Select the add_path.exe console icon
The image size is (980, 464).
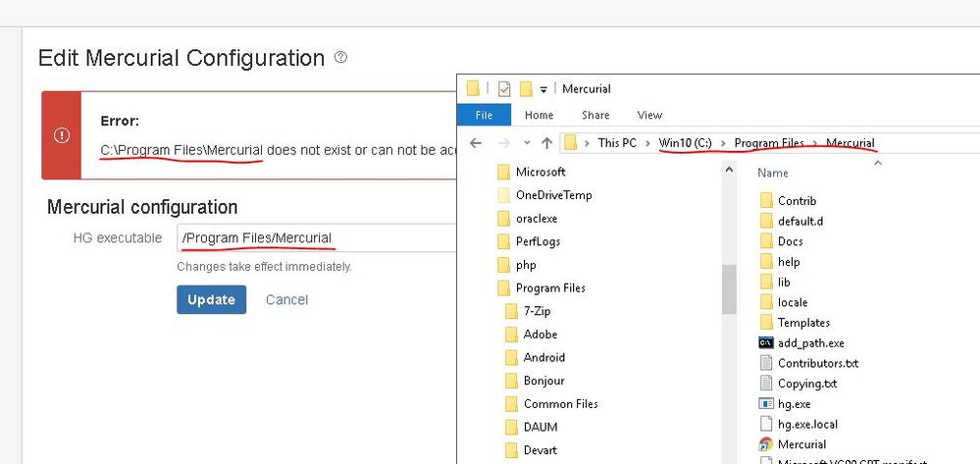[x=766, y=342]
